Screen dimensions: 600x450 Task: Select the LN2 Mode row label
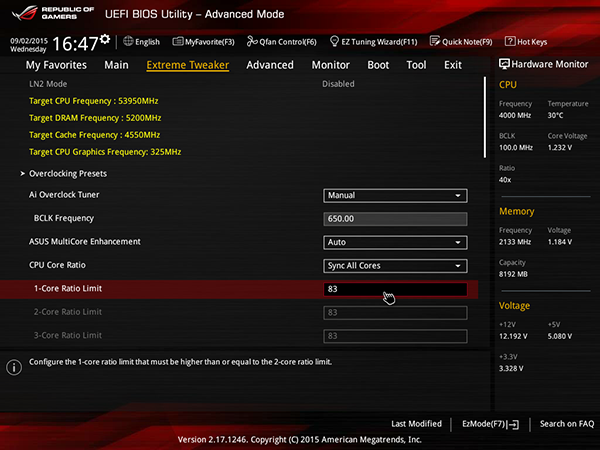[x=48, y=84]
